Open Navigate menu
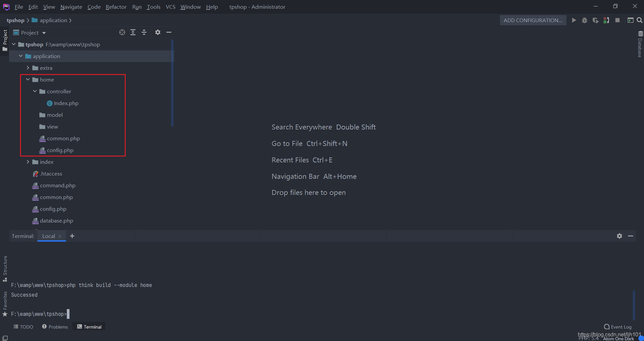The width and height of the screenshot is (644, 341). pyautogui.click(x=71, y=7)
